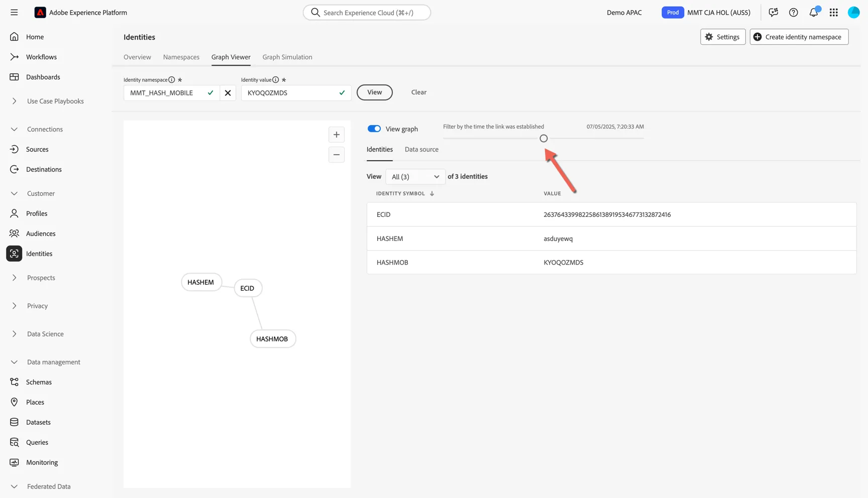
Task: Open the app switcher grid icon
Action: [x=834, y=13]
